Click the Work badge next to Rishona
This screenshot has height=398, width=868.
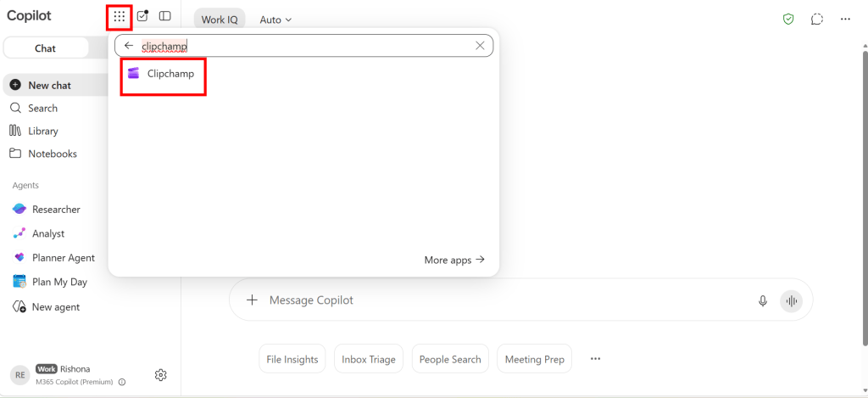tap(47, 368)
